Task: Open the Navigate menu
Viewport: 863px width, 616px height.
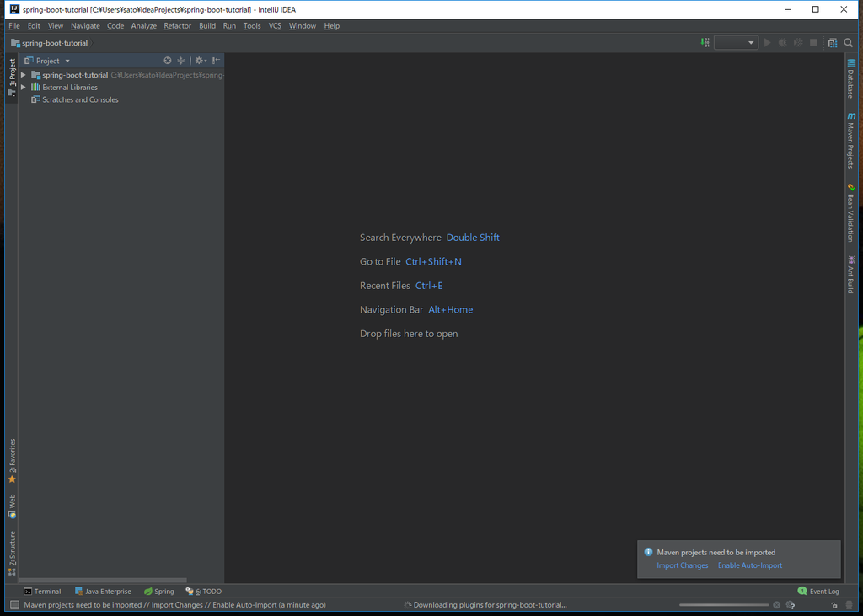Action: tap(85, 26)
